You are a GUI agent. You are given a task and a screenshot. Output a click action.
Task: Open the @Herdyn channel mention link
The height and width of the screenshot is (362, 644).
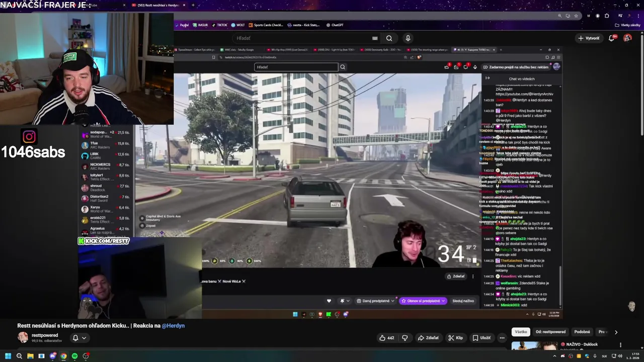pyautogui.click(x=173, y=325)
